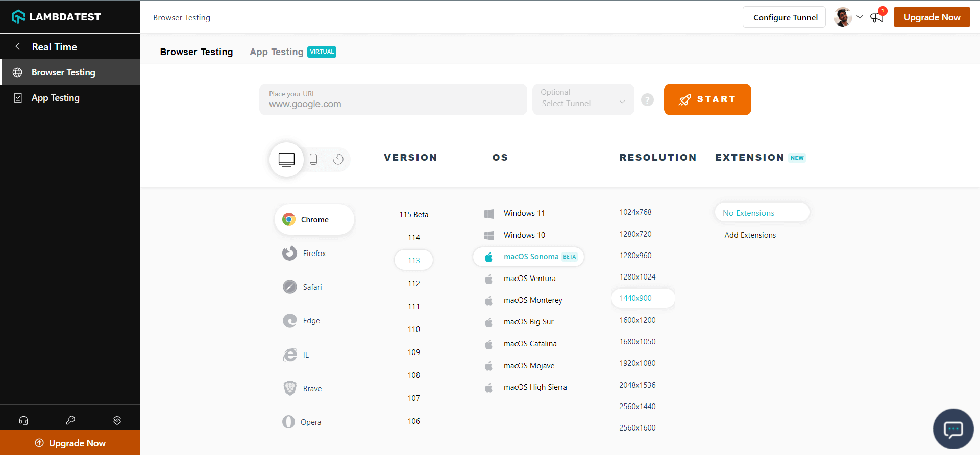Screen dimensions: 980x455
Task: Pick the 1920x1080 resolution
Action: [x=638, y=363]
